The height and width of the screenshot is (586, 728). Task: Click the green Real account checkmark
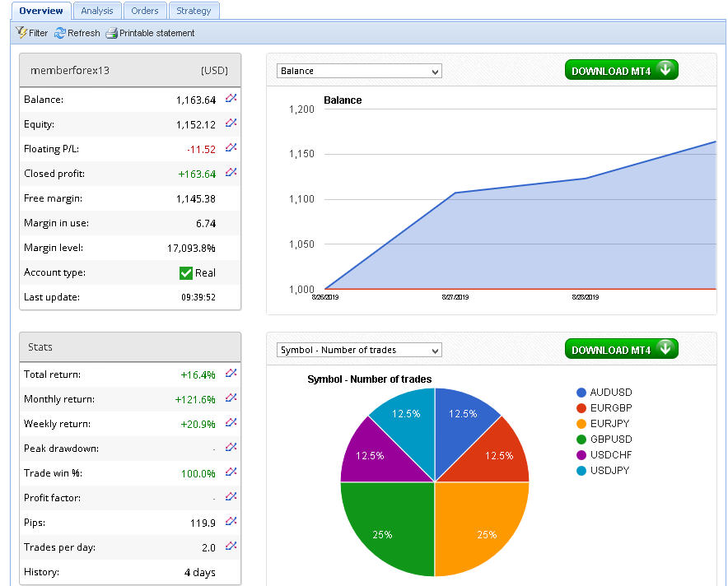coord(186,273)
